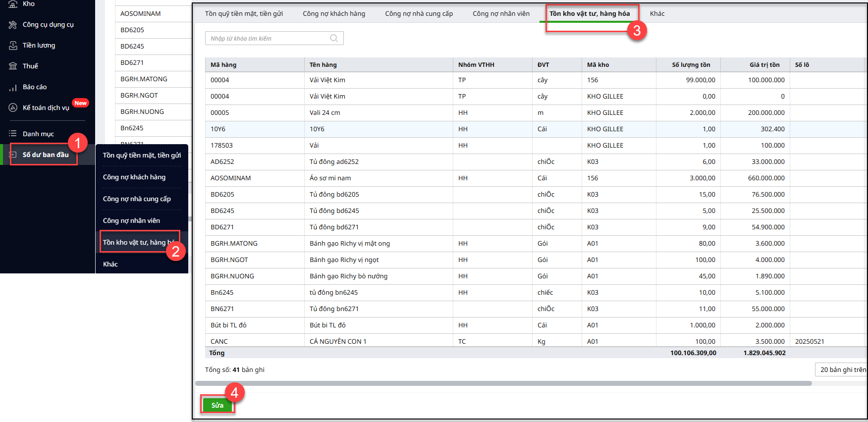Focus the keyword search input field
The image size is (868, 422).
coord(268,38)
